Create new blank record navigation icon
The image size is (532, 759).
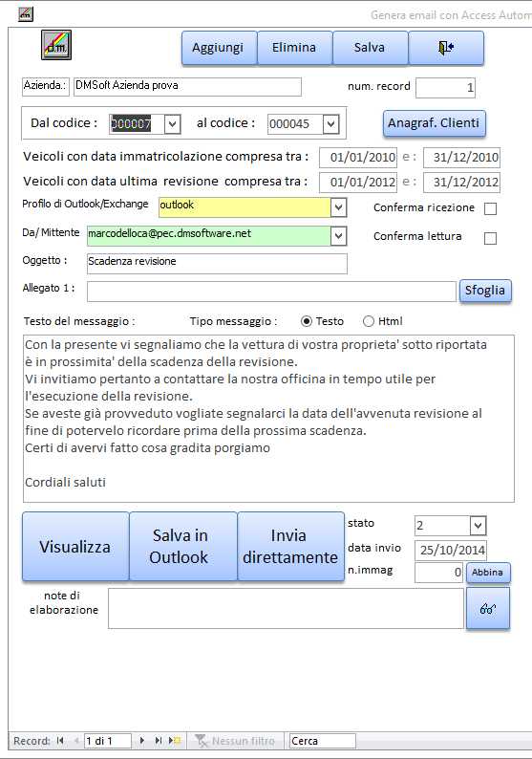(x=175, y=740)
